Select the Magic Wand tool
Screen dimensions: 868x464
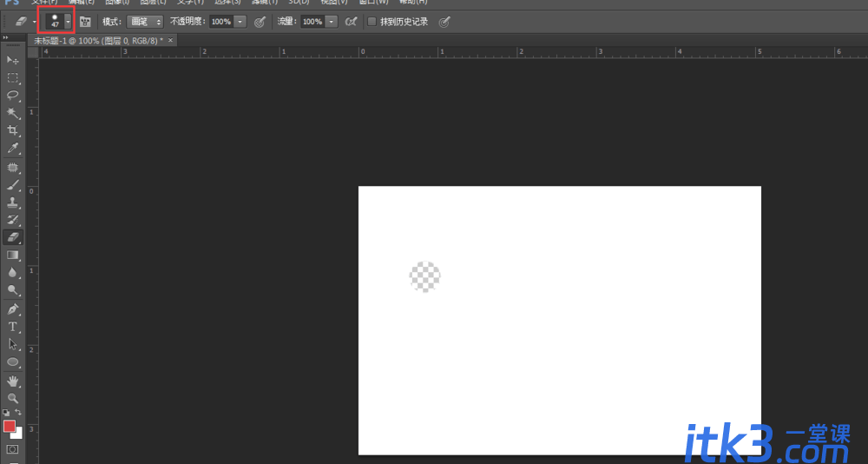coord(13,113)
